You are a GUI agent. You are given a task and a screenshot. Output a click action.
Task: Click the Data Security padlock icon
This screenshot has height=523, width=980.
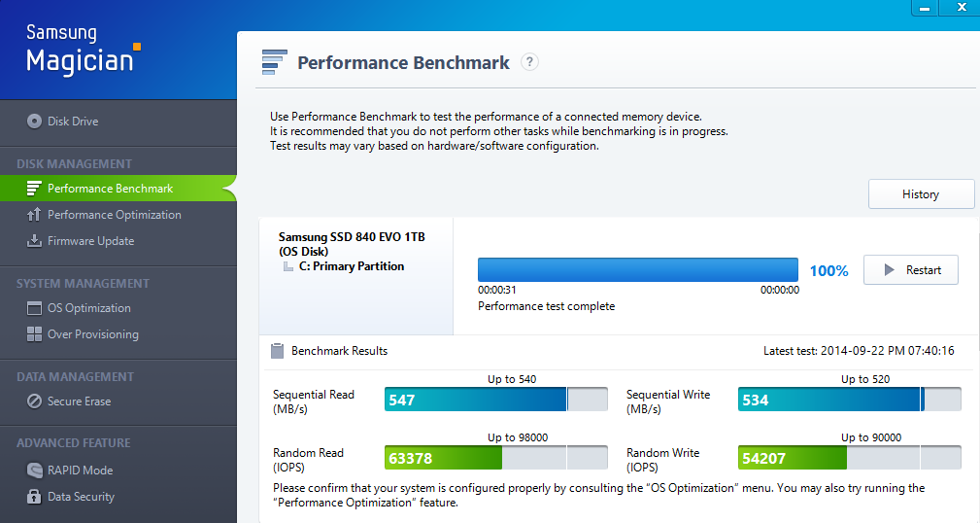[x=34, y=496]
